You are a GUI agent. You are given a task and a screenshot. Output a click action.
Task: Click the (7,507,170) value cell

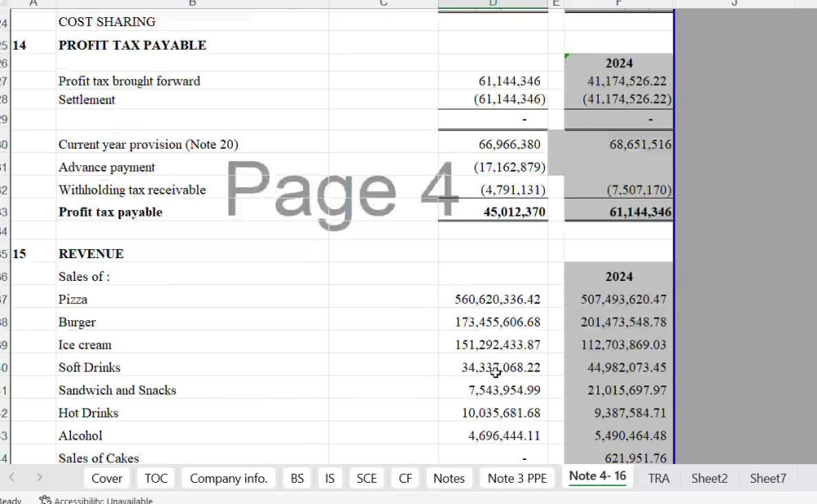coord(639,190)
